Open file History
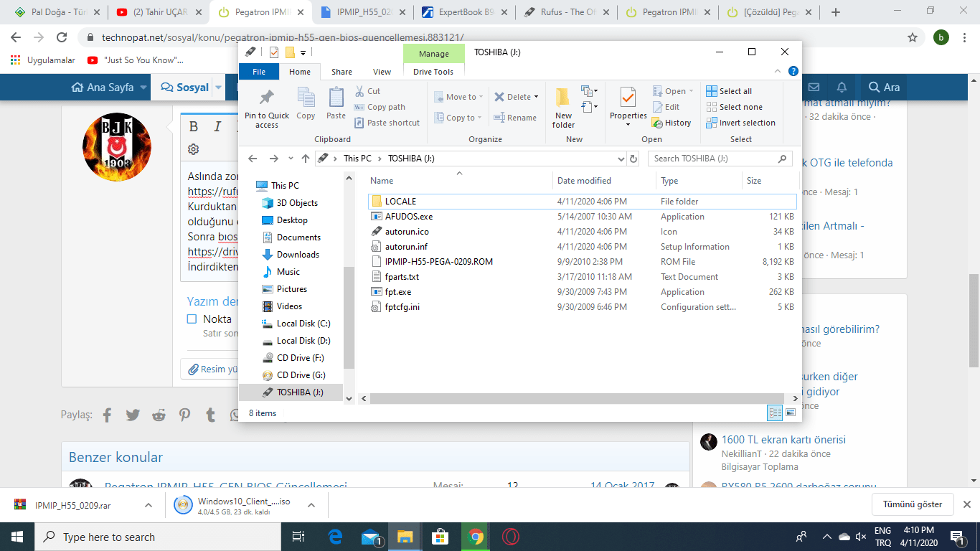Viewport: 980px width, 551px height. (x=672, y=123)
